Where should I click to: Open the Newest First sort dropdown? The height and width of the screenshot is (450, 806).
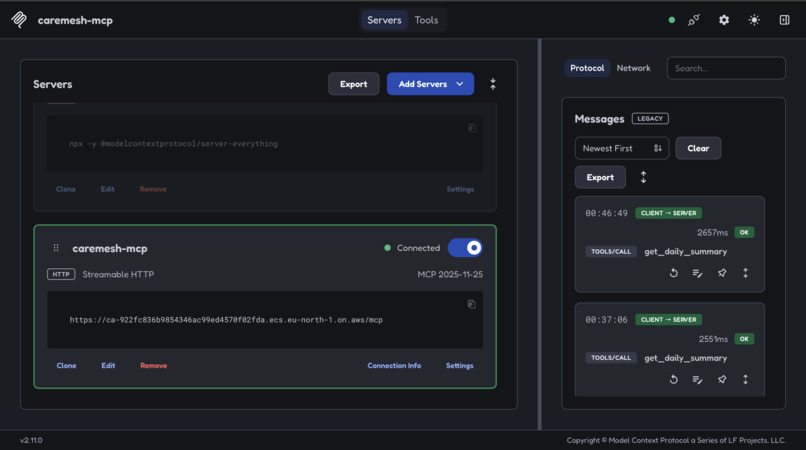[x=621, y=148]
